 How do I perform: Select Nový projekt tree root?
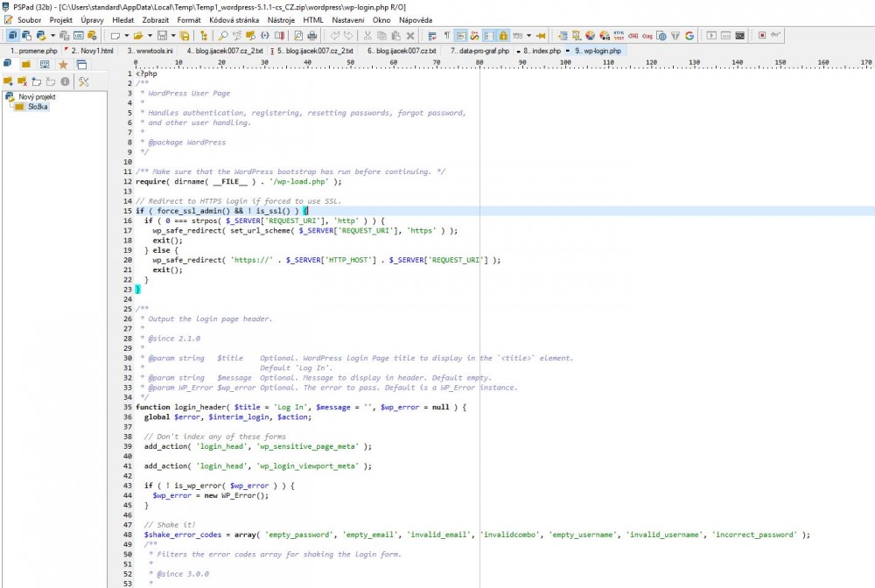point(36,96)
